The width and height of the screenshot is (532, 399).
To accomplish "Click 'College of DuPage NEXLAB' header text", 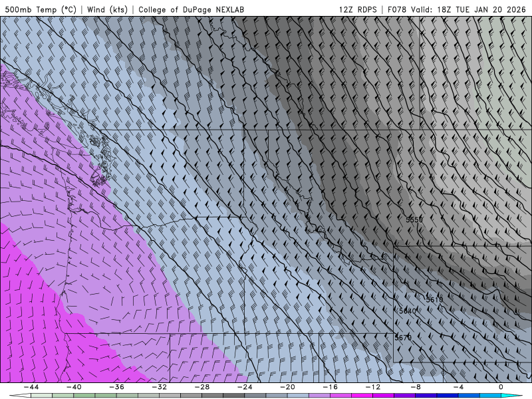I will [x=191, y=9].
